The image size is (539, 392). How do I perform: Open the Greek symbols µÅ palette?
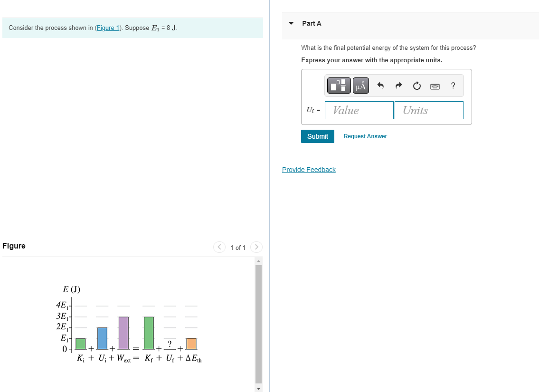(360, 85)
